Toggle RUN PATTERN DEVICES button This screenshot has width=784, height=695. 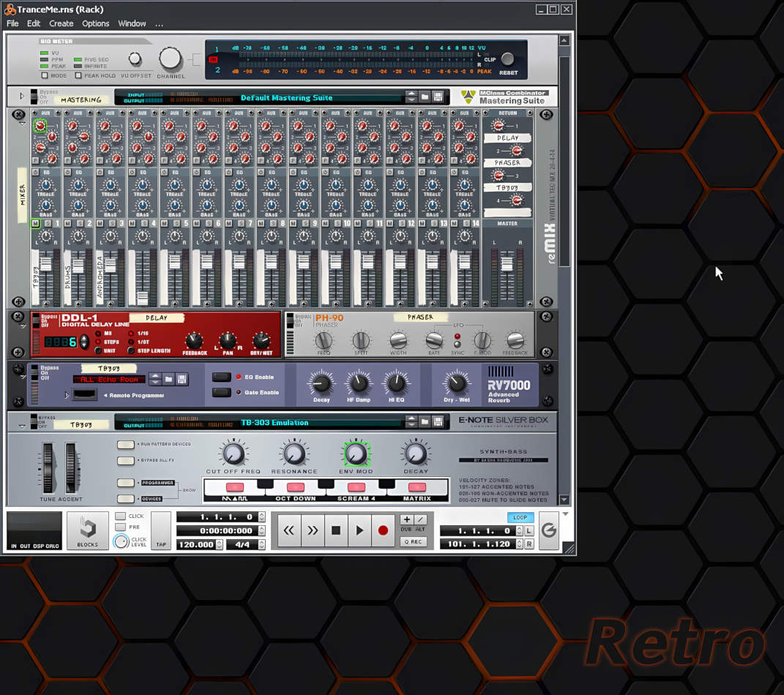[x=125, y=444]
